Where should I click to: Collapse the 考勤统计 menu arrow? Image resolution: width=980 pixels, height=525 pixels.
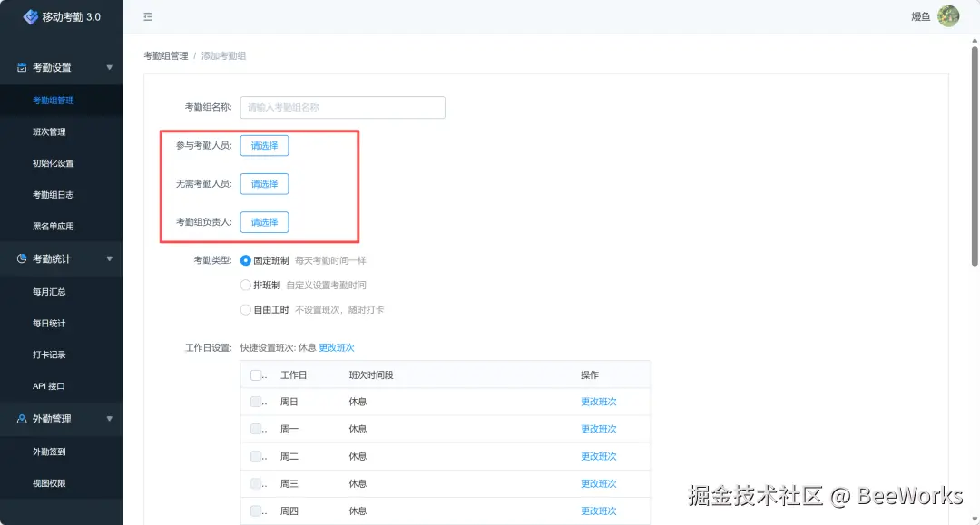click(x=110, y=258)
